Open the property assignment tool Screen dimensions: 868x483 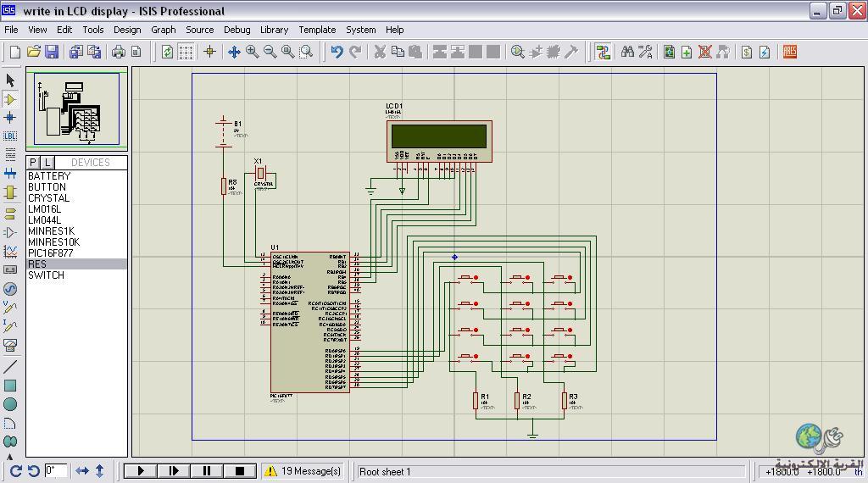(645, 52)
